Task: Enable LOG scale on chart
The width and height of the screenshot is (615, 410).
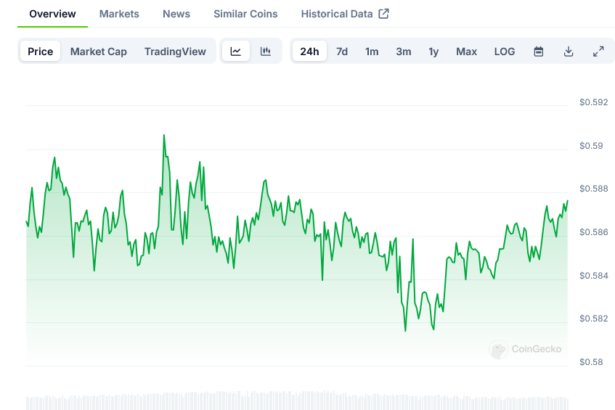Action: click(505, 51)
